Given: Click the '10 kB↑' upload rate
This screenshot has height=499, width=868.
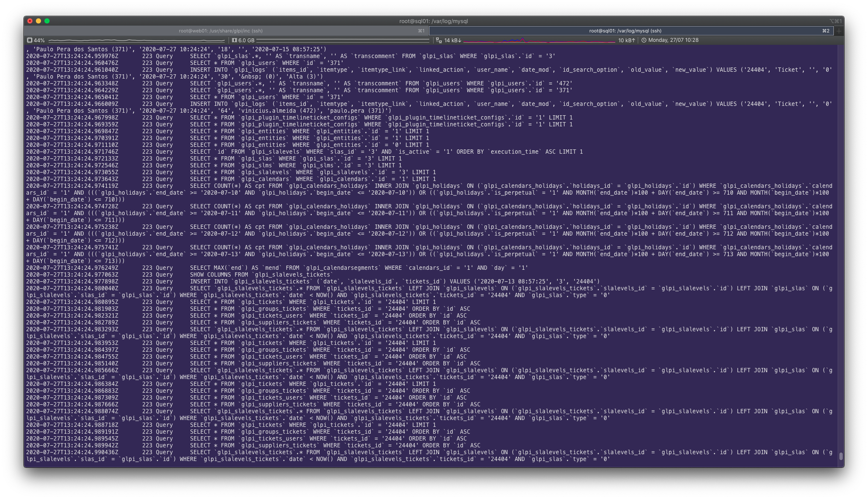Looking at the screenshot, I should coord(627,40).
